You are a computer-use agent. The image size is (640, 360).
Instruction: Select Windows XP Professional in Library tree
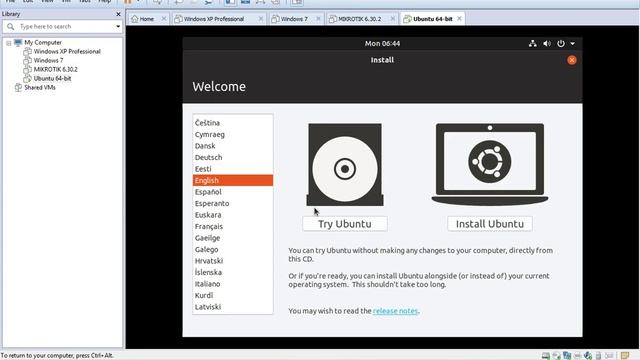click(x=67, y=51)
